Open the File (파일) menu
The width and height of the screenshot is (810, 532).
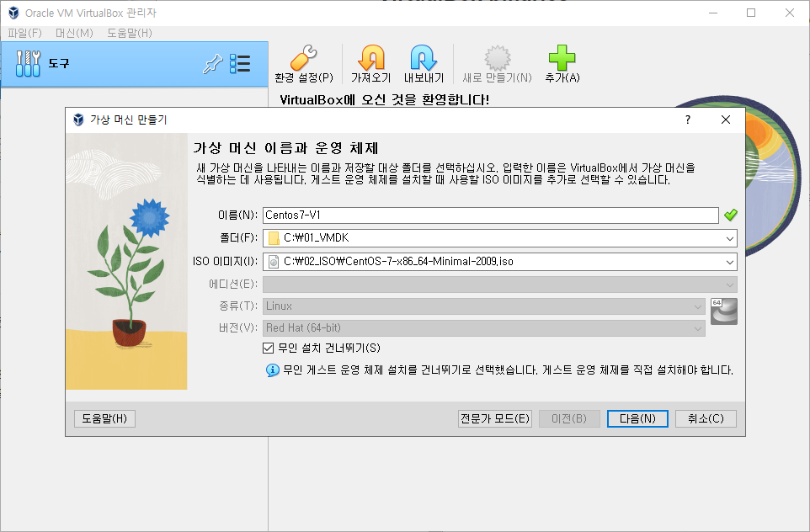tap(24, 33)
